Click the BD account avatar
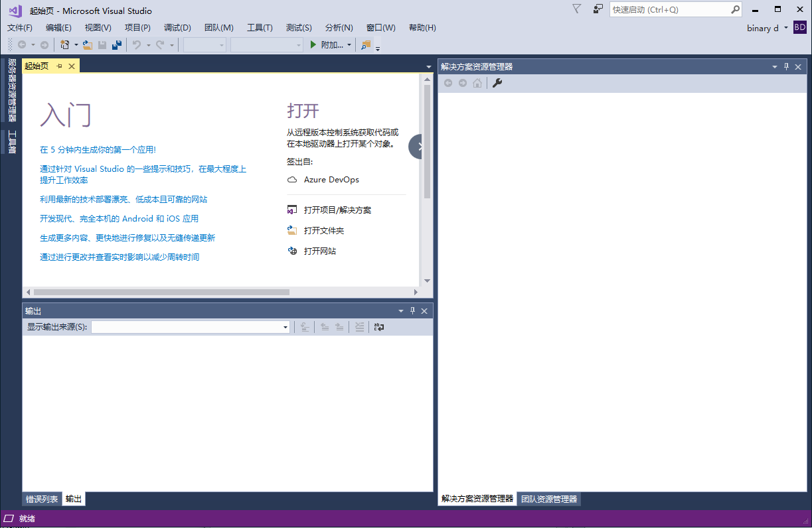 [x=800, y=28]
